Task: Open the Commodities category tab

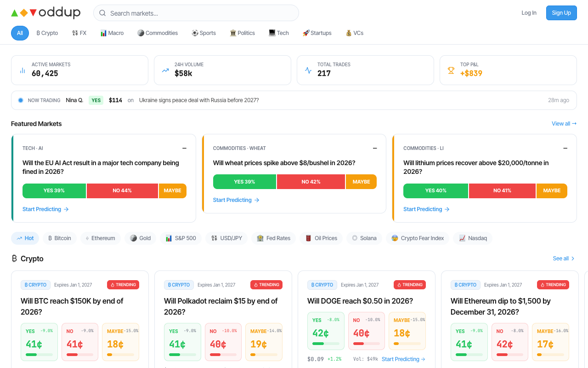Action: click(158, 33)
